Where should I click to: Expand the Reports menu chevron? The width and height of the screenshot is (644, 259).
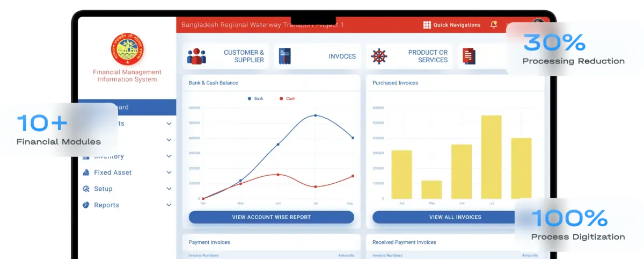pyautogui.click(x=169, y=205)
